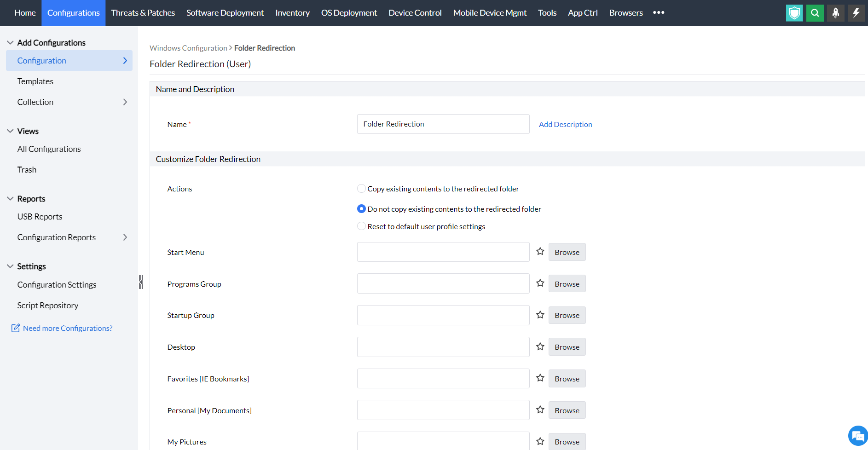Star the My Pictures redirection field
868x450 pixels.
coord(540,441)
